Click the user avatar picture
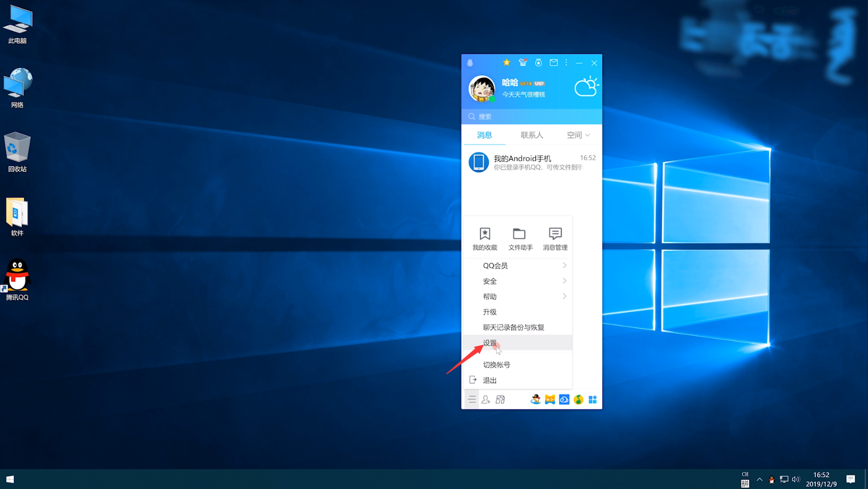The image size is (868, 489). tap(481, 88)
